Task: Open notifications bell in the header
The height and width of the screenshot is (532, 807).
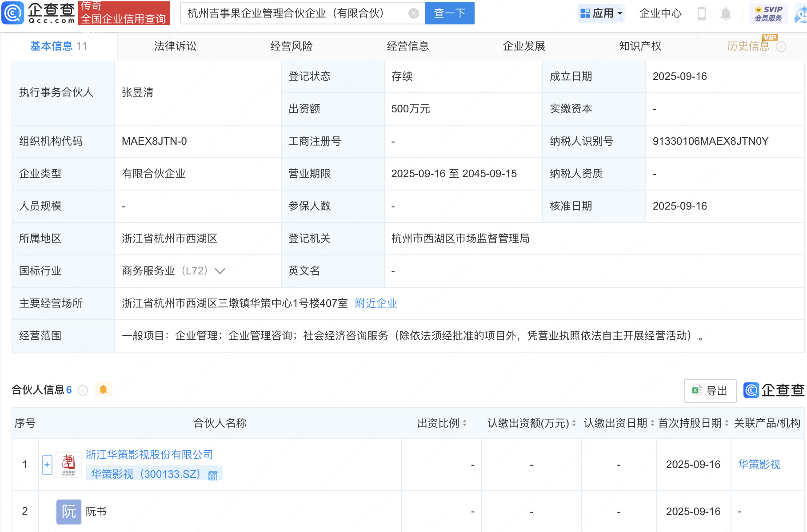Action: click(726, 14)
